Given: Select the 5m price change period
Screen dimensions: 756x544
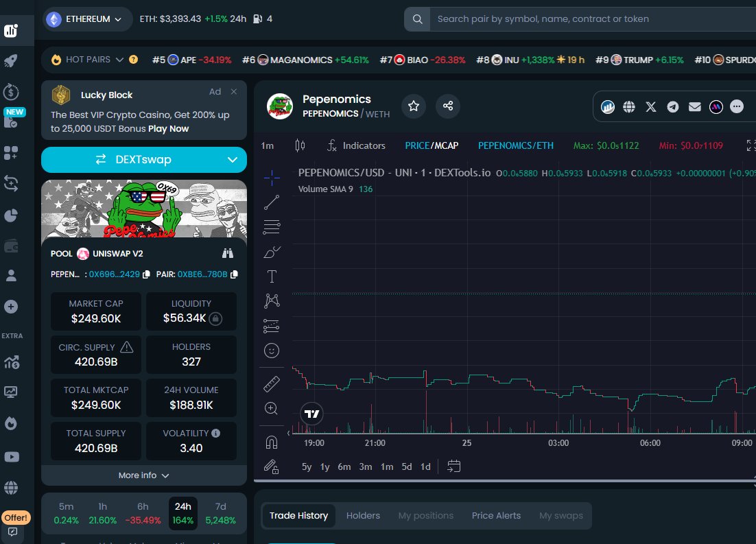Looking at the screenshot, I should point(66,513).
